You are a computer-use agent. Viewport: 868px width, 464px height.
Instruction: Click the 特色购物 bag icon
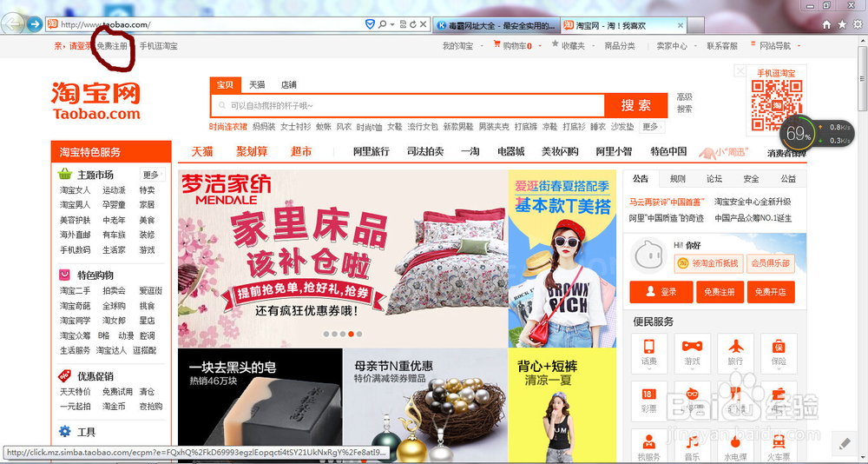[x=65, y=275]
